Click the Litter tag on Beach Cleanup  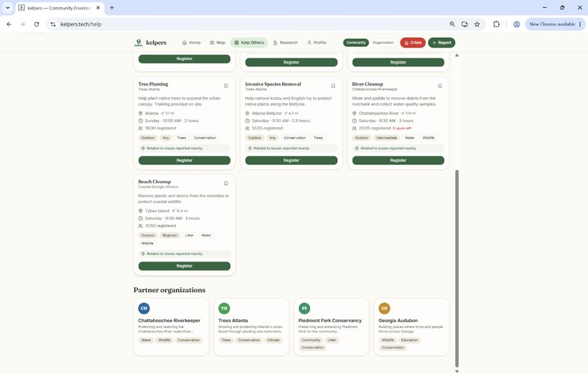[190, 235]
